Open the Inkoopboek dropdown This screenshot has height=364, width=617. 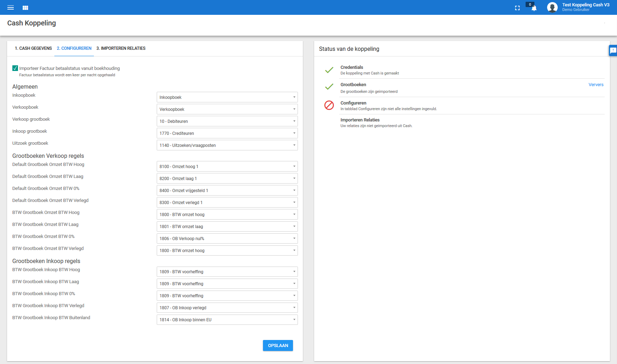coord(227,97)
